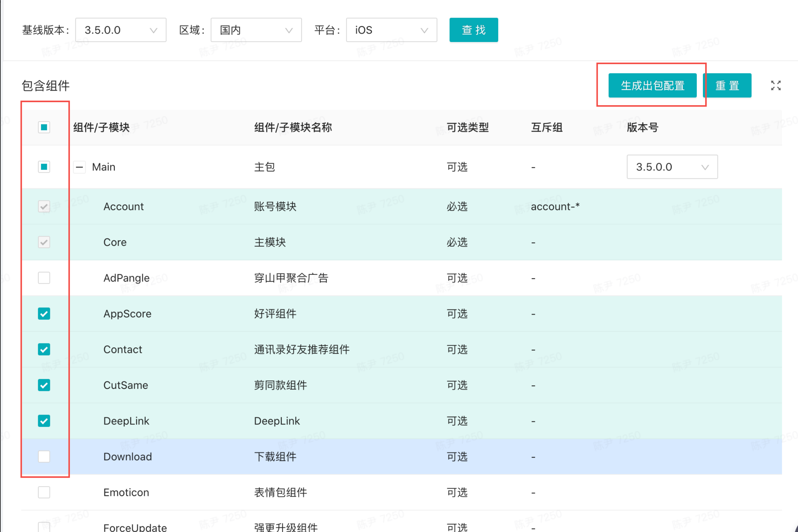The height and width of the screenshot is (532, 798).
Task: Select the Core module name
Action: click(115, 242)
